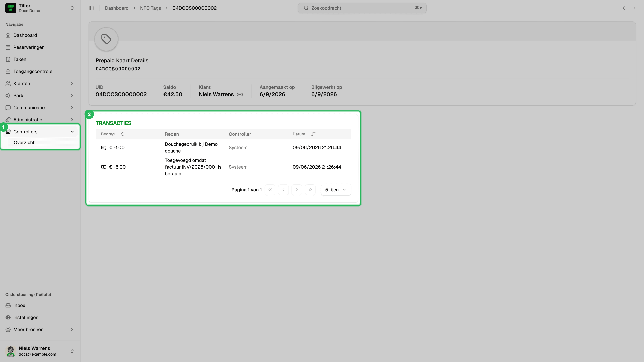Click the Meer bronnen siren icon
The image size is (644, 362).
click(x=8, y=329)
